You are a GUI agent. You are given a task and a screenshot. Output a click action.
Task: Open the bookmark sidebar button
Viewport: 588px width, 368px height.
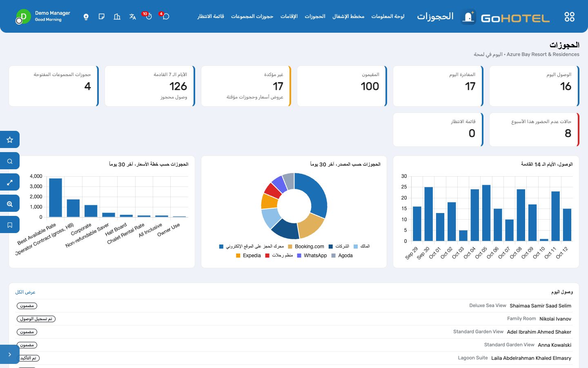coord(10,225)
